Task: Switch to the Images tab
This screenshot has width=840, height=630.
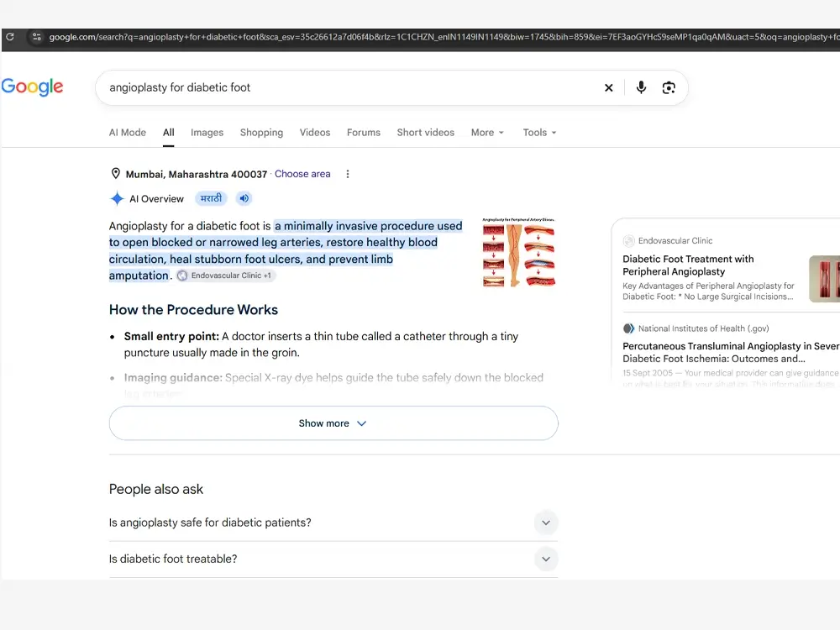Action: coord(207,133)
